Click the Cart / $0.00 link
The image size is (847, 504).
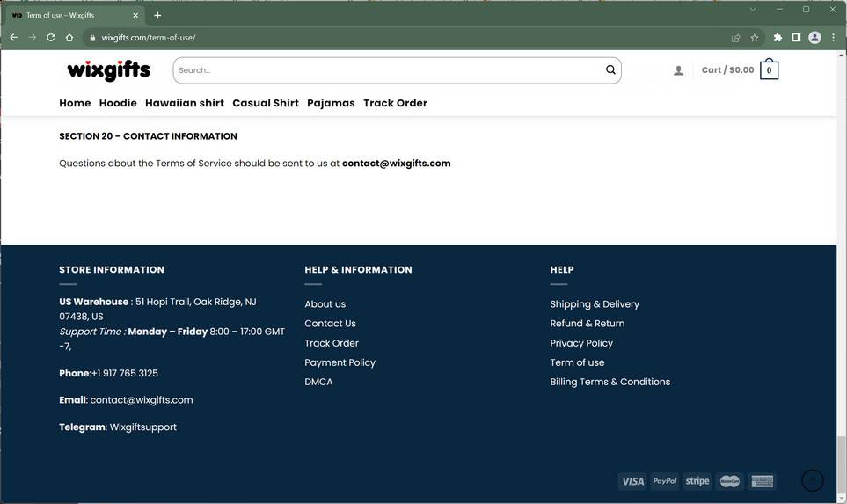727,69
